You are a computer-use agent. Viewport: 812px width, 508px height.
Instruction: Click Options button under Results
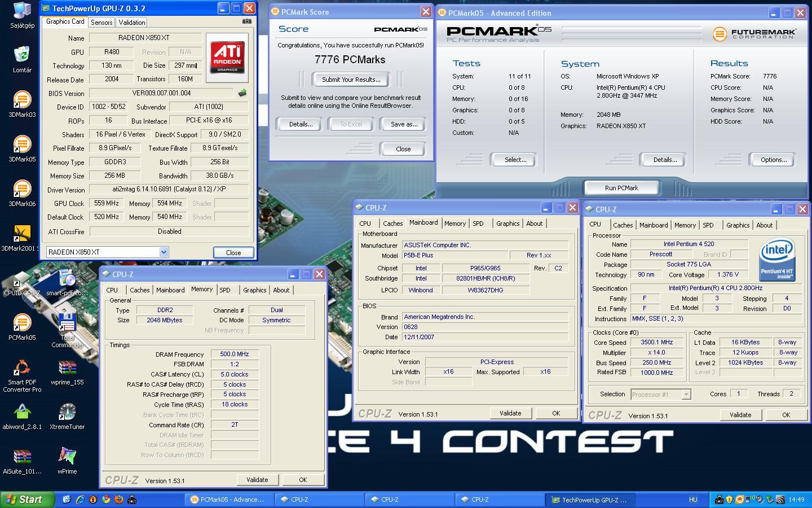[774, 160]
